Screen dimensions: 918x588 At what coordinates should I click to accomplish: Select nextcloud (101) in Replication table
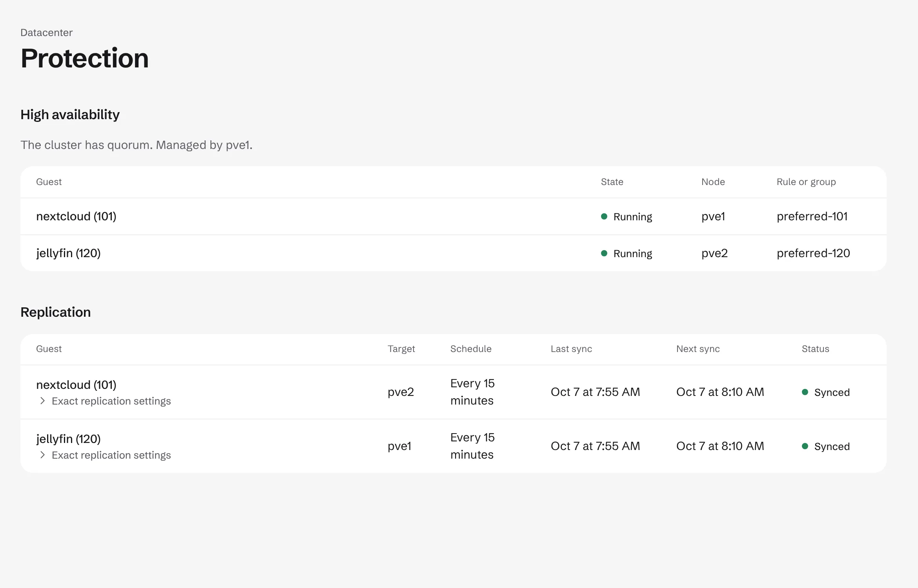pyautogui.click(x=76, y=385)
